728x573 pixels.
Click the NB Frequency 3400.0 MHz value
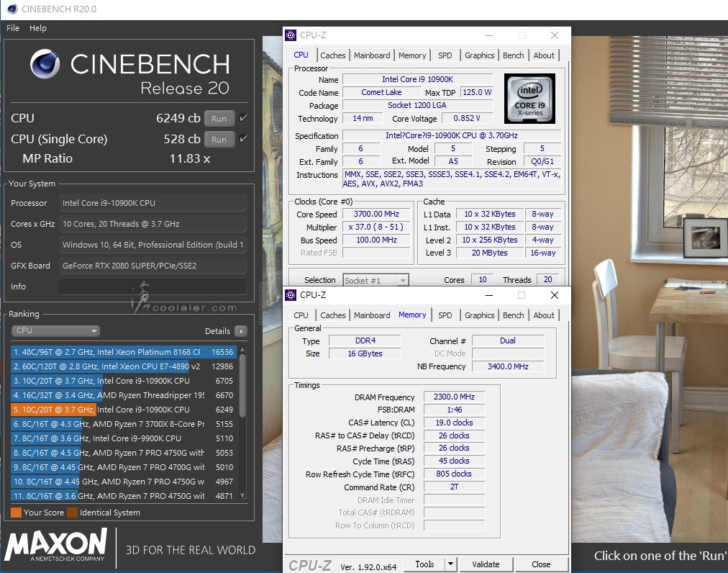[508, 366]
